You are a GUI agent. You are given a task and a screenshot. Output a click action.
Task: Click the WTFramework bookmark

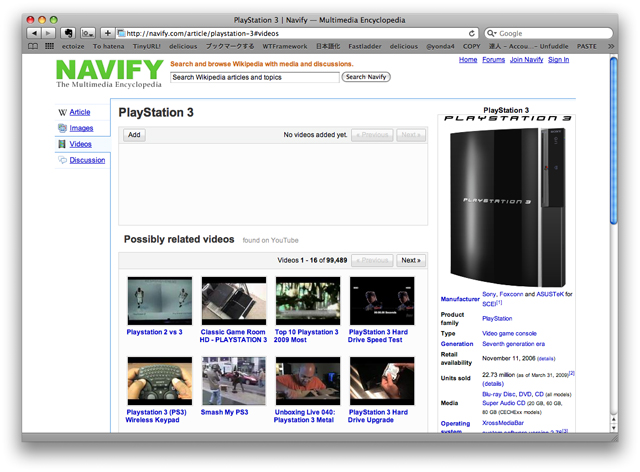click(x=285, y=47)
